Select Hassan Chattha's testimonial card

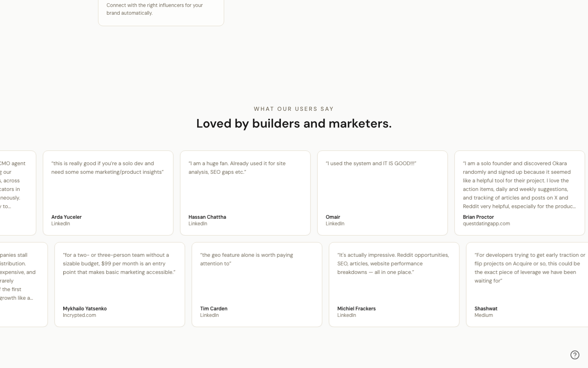[x=245, y=193]
